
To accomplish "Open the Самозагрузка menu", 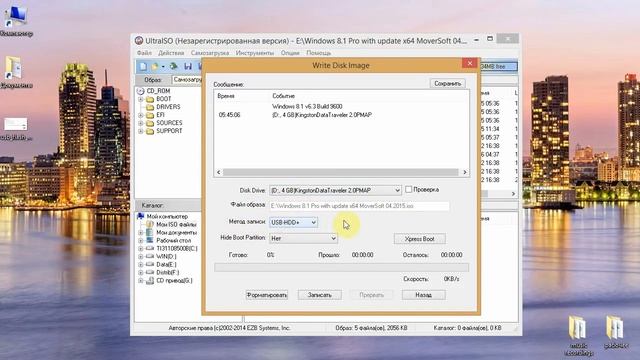I will 210,53.
